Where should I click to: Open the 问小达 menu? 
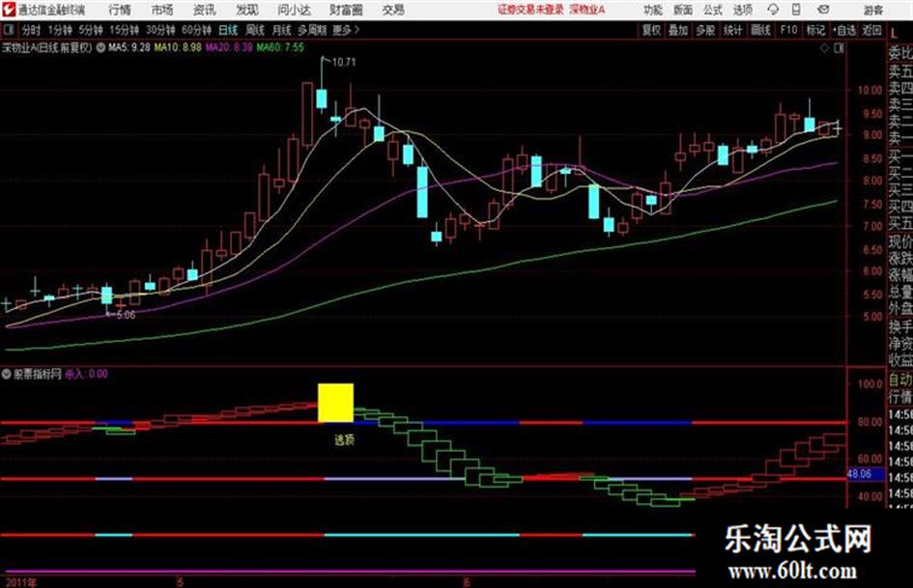pyautogui.click(x=294, y=10)
